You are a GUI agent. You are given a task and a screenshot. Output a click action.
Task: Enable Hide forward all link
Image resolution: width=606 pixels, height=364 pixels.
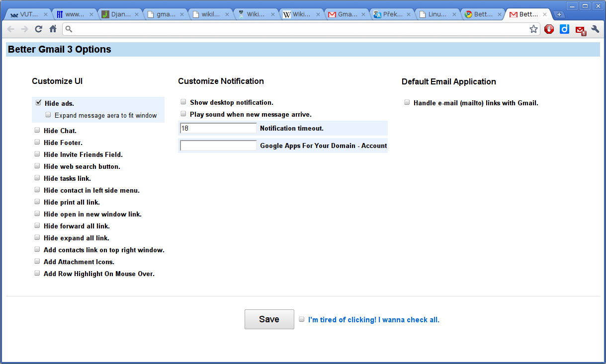coord(37,225)
